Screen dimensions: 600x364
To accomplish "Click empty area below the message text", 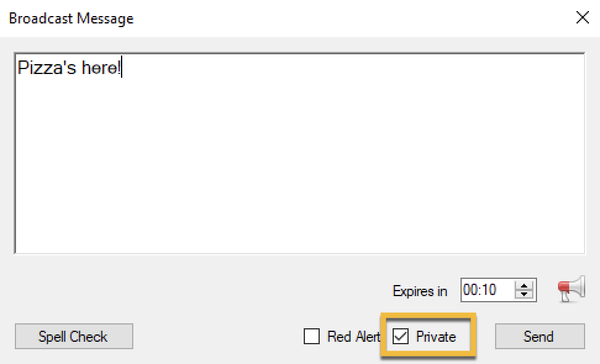I will coord(299,172).
